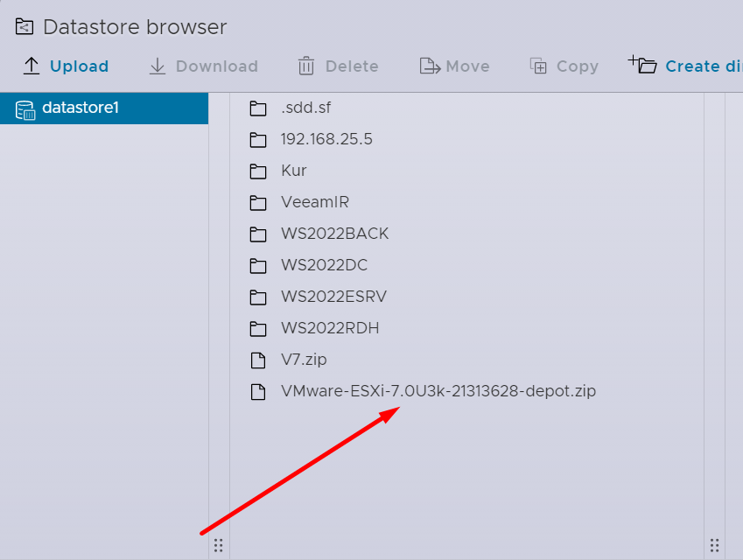Select VMware-ESXi-7.0U3k-21313628-depot.zip file name

coord(438,391)
